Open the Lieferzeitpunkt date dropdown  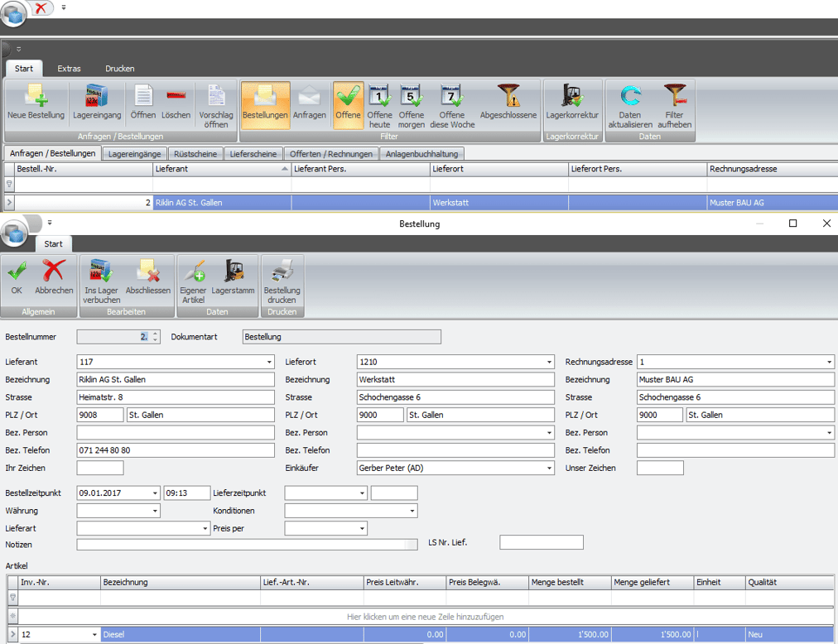click(362, 493)
